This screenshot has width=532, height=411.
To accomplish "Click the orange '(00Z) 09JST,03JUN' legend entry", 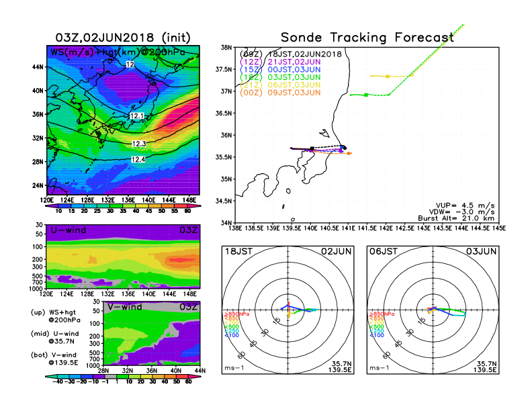I will click(280, 93).
